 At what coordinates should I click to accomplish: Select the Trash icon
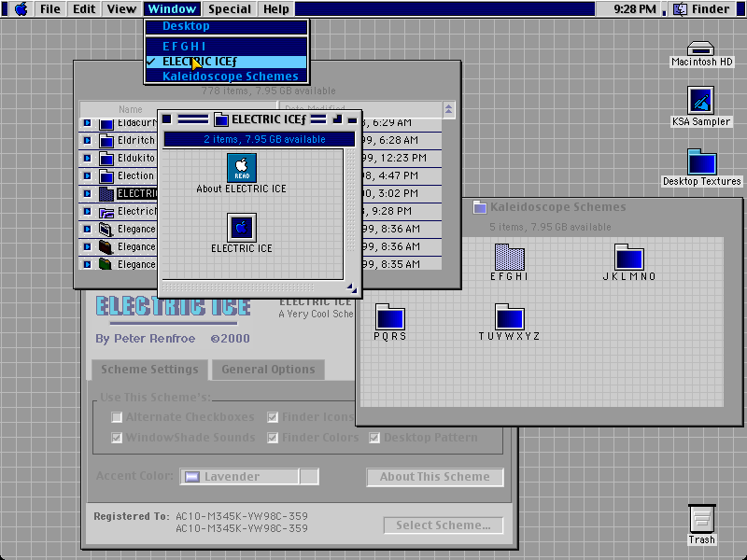[x=701, y=519]
